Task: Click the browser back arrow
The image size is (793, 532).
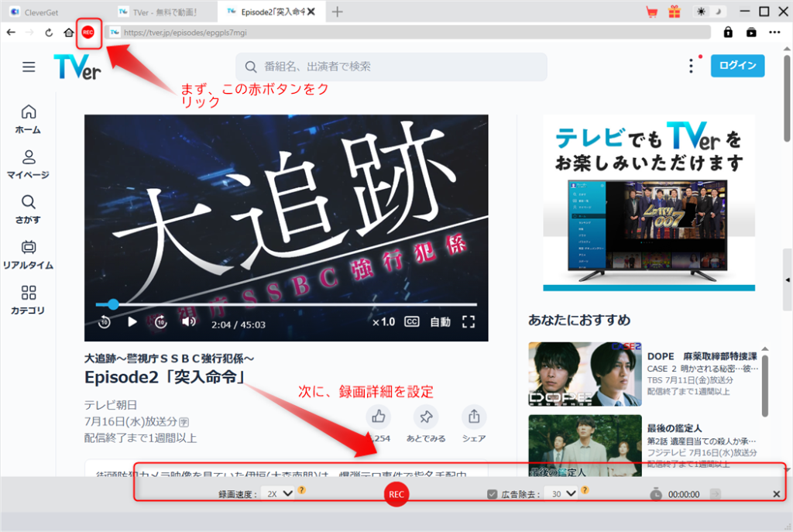Action: pyautogui.click(x=11, y=33)
